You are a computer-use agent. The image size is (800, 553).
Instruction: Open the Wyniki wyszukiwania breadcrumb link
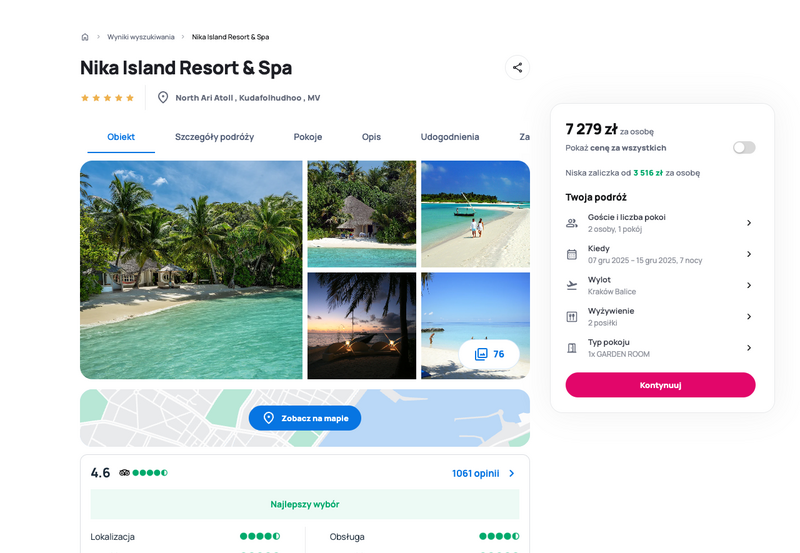point(141,37)
